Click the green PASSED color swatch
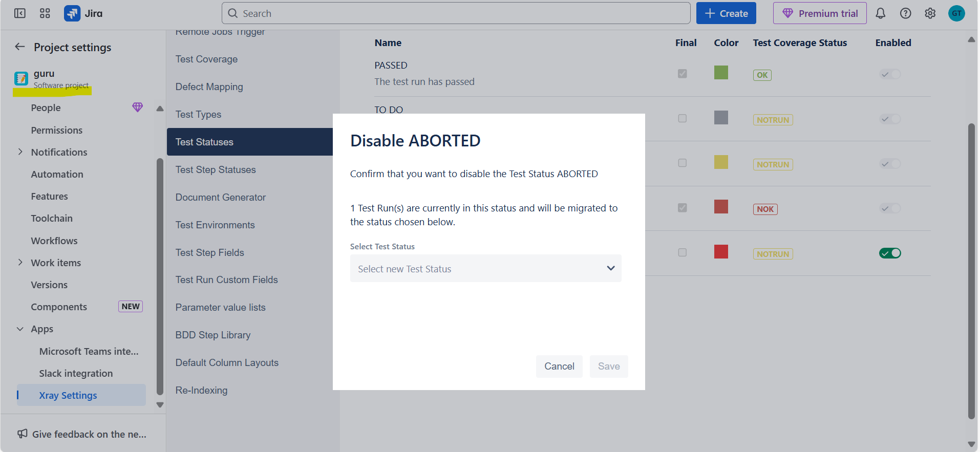This screenshot has height=452, width=980. [721, 73]
